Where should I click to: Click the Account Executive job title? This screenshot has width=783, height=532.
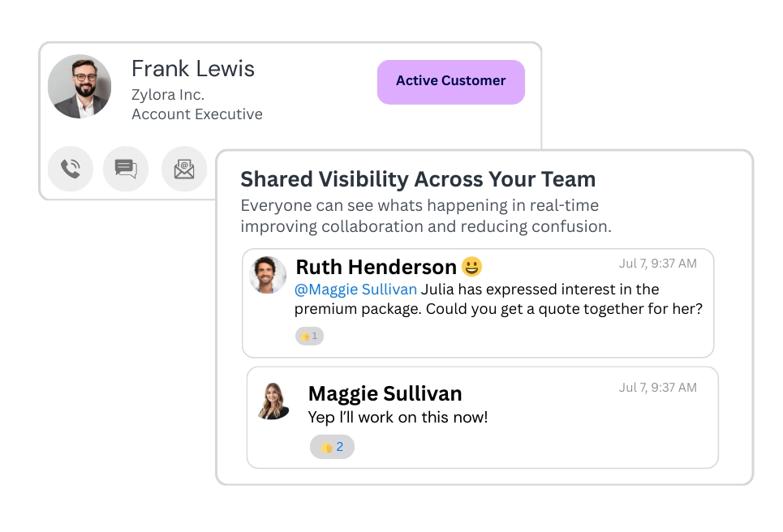(x=196, y=114)
